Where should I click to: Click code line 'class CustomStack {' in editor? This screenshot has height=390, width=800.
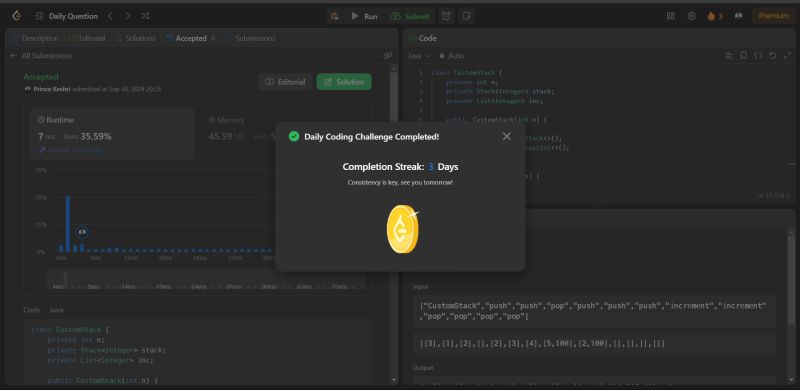point(466,72)
